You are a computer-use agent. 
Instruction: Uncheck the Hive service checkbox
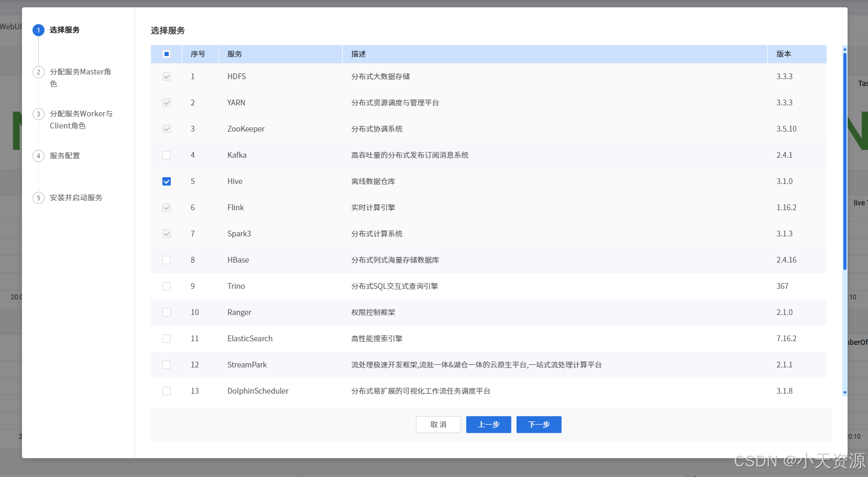(167, 181)
